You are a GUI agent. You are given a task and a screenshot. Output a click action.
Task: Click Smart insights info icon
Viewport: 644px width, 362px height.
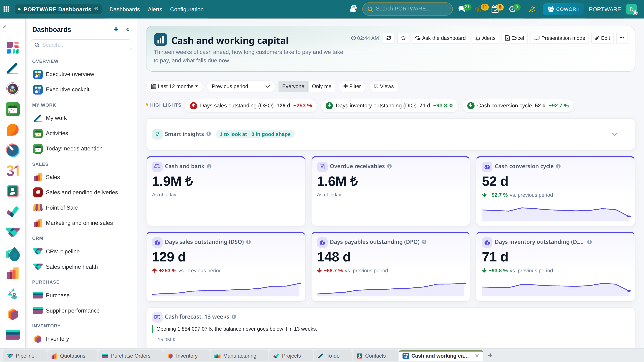coord(208,134)
